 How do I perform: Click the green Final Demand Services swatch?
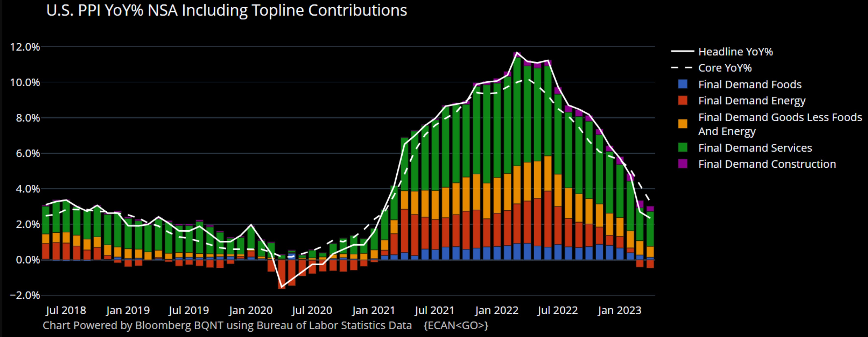tap(682, 147)
